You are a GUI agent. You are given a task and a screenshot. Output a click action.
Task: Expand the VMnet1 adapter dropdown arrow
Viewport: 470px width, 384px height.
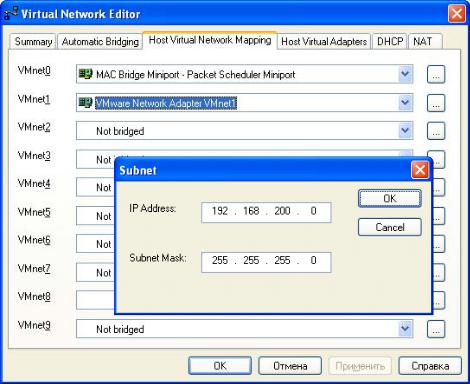coord(405,102)
